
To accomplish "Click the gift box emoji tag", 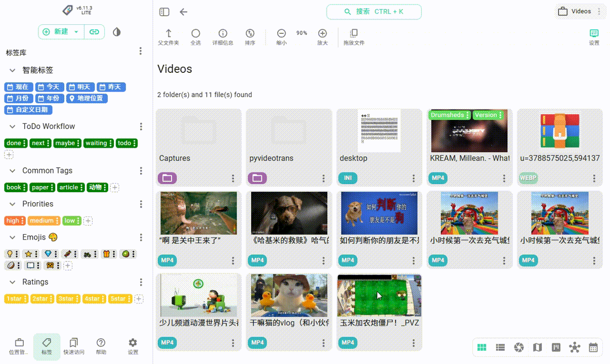I will 109,254.
